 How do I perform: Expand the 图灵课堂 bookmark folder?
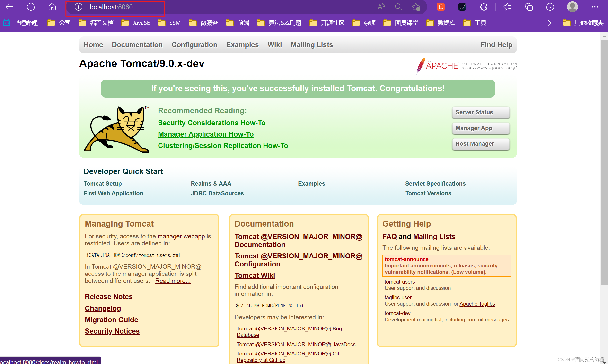pos(401,23)
